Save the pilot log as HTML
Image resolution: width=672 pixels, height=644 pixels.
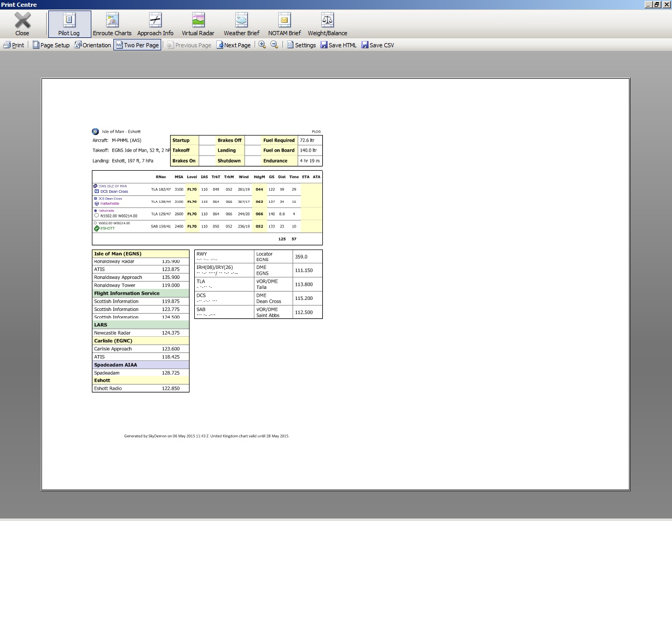[339, 45]
